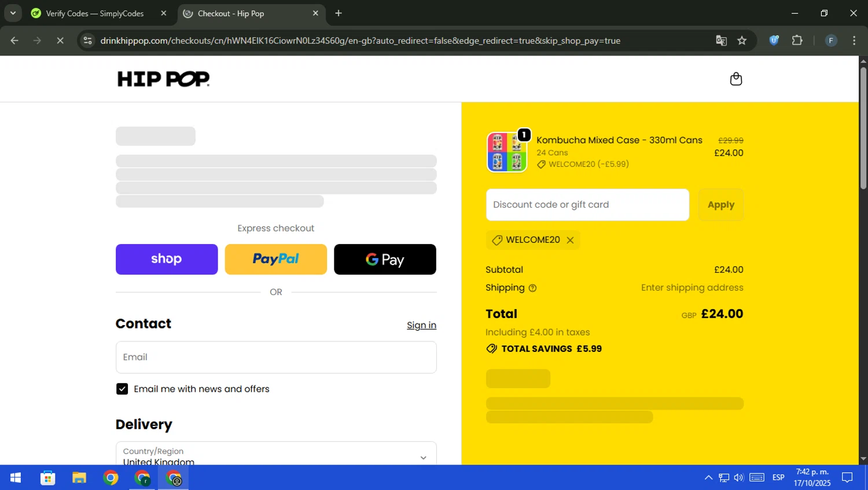
Task: Open Microsoft Store from the taskbar
Action: pos(48,478)
